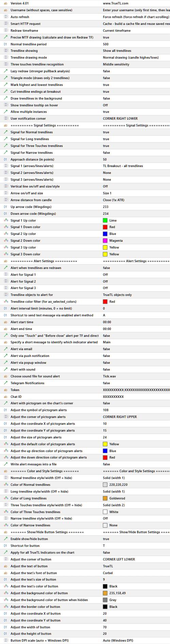The width and height of the screenshot is (170, 644).
Task: Click the arrow icon for Cut trendline endings at breakout
Action: [x=5, y=92]
